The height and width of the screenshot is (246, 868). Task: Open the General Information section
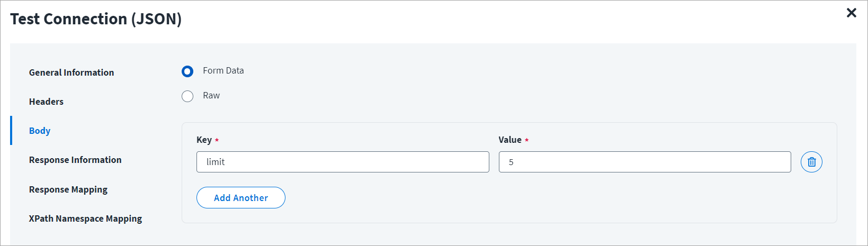tap(71, 72)
